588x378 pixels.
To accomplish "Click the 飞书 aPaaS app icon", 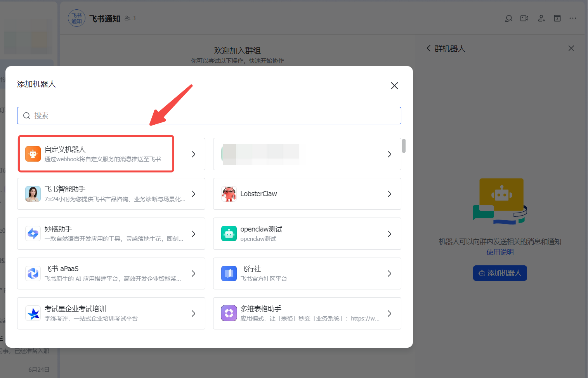I will pyautogui.click(x=33, y=273).
